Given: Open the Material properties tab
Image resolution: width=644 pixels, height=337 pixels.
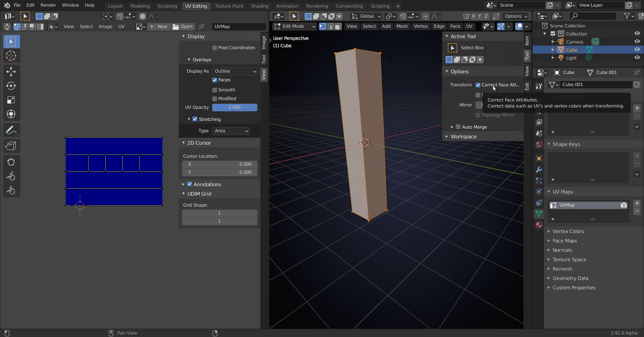Looking at the screenshot, I should (539, 225).
